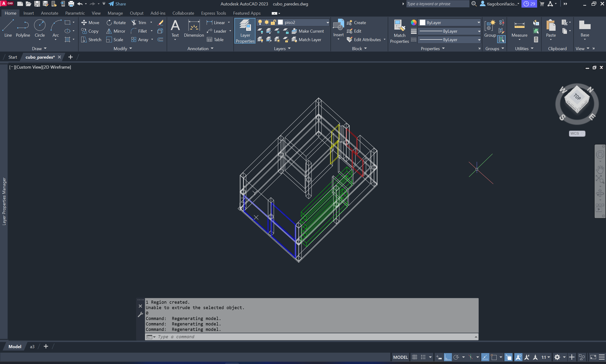
Task: Toggle the drawing grid display
Action: [x=414, y=357]
